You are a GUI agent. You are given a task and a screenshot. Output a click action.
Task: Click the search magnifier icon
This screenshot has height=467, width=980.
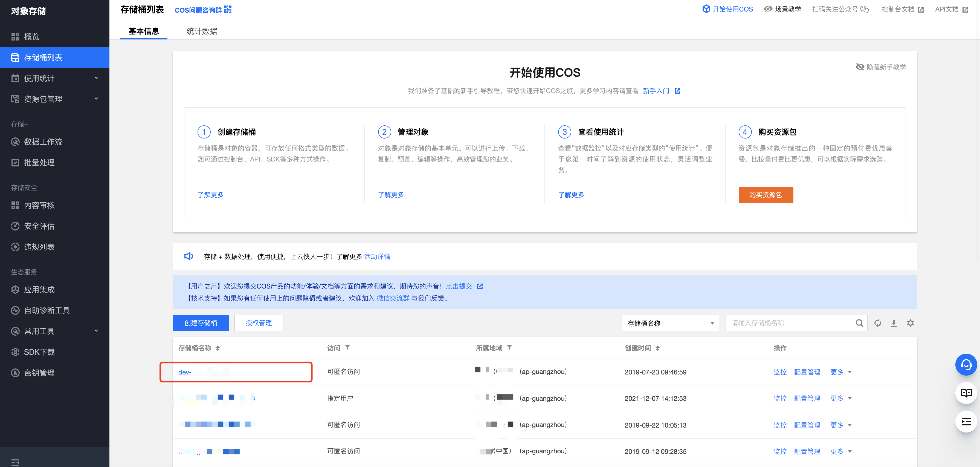(859, 323)
